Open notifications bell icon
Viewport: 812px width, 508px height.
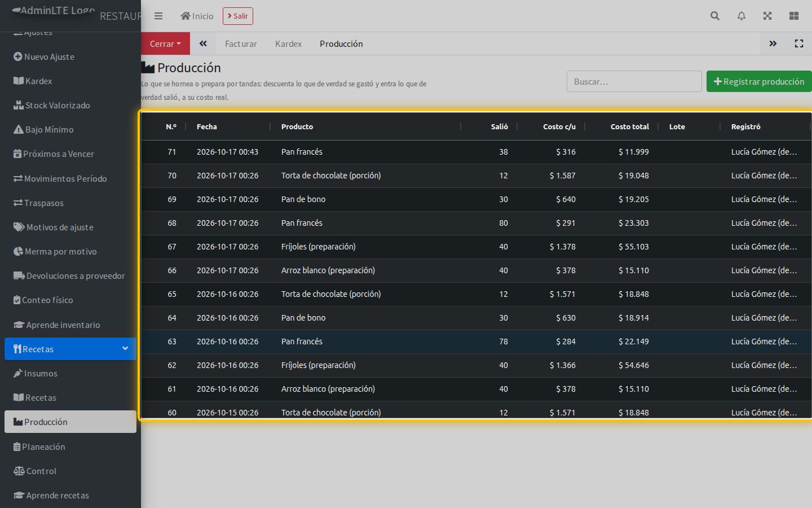(742, 16)
